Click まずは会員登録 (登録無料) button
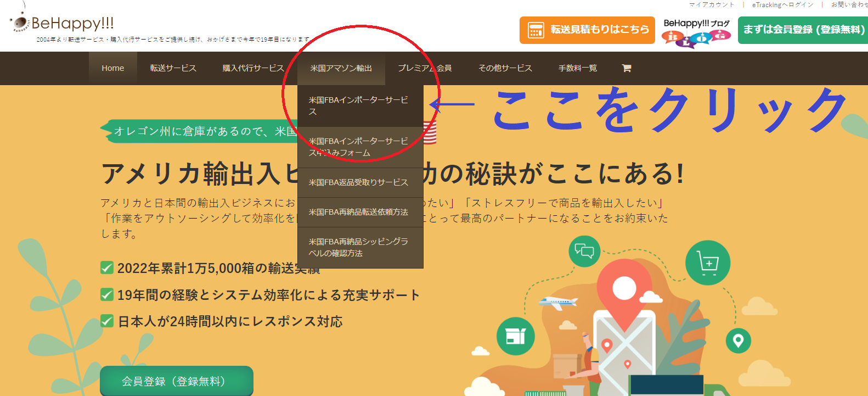The width and height of the screenshot is (868, 396). [803, 30]
